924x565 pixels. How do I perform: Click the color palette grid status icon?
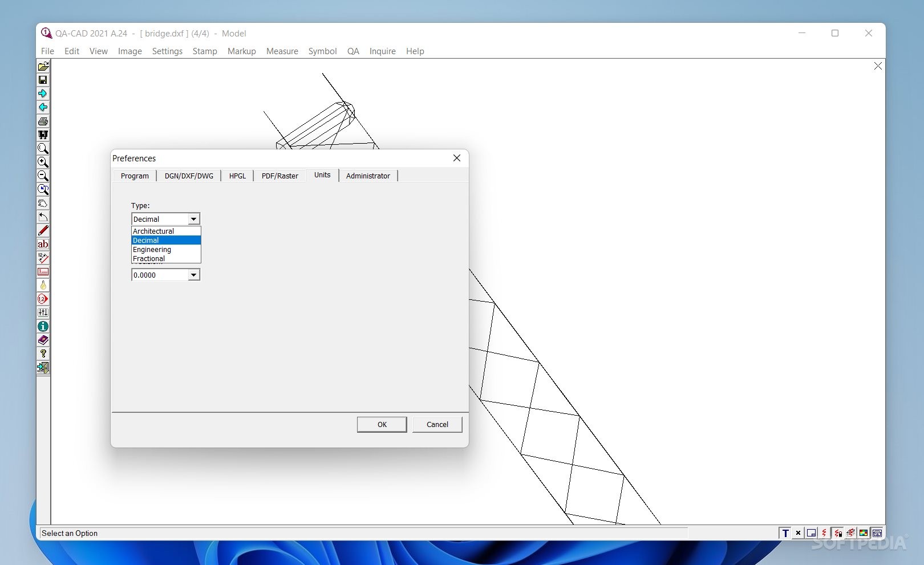click(x=864, y=533)
